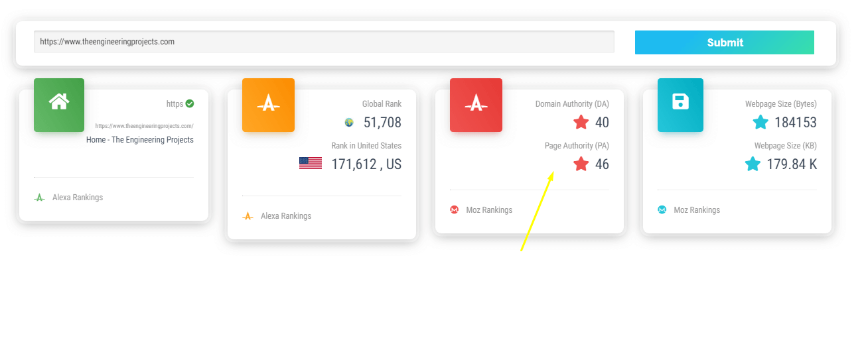Click the green home icon tile
Viewport: 868px width, 356px height.
(59, 105)
